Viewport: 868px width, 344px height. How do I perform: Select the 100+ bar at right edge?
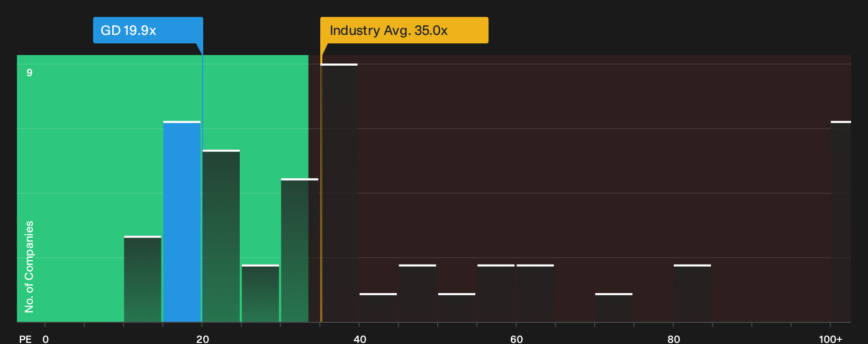(841, 222)
